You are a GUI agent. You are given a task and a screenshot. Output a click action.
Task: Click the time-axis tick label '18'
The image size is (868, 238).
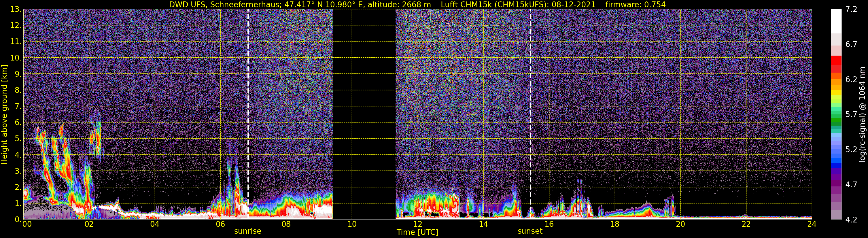point(614,224)
